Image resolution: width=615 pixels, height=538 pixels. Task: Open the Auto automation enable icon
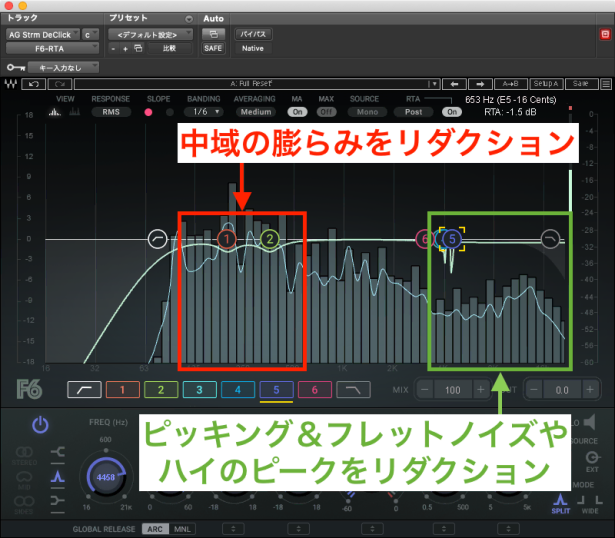click(x=213, y=35)
